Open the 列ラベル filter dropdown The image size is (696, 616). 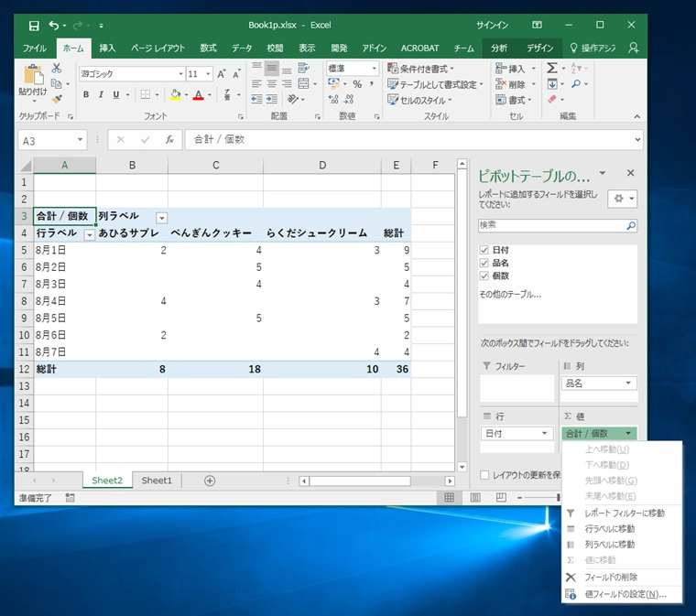click(162, 217)
